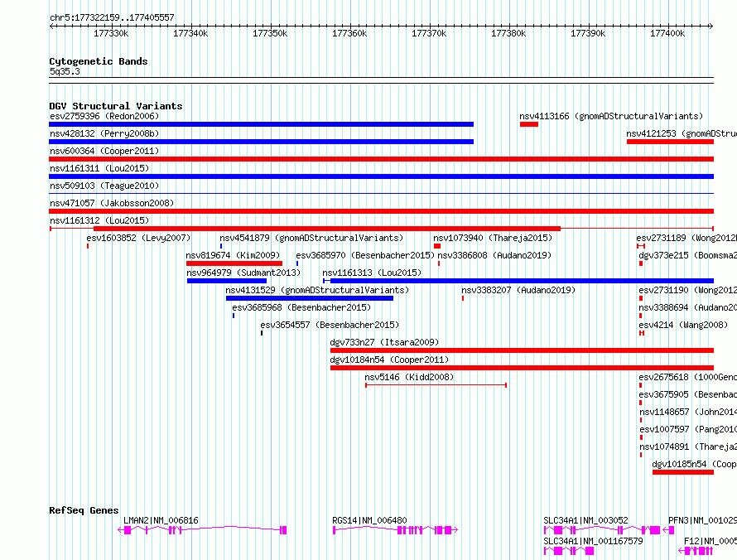This screenshot has width=737, height=560.
Task: Open nsv1161311 (Lou2015) variant label
Action: [x=99, y=168]
